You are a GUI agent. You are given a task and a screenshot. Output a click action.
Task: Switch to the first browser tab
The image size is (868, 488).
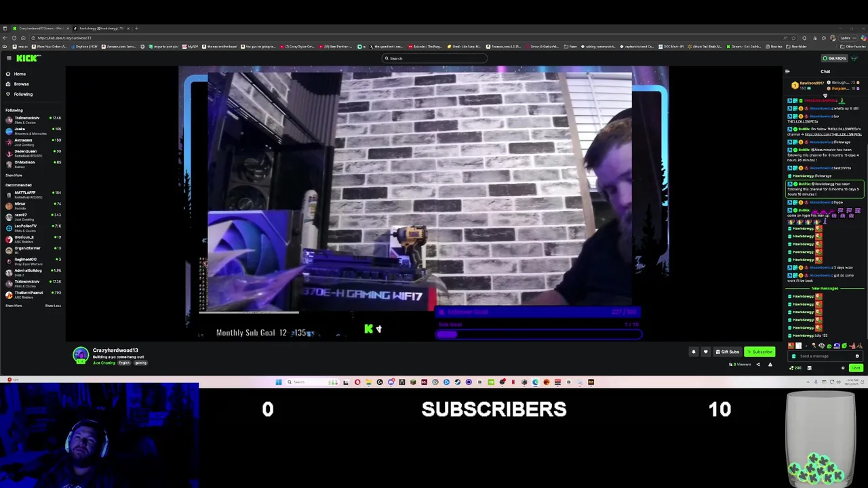pos(39,28)
